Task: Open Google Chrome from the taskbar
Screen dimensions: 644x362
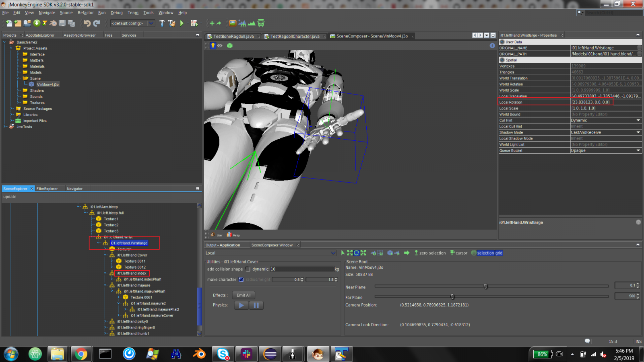Action: click(81, 354)
